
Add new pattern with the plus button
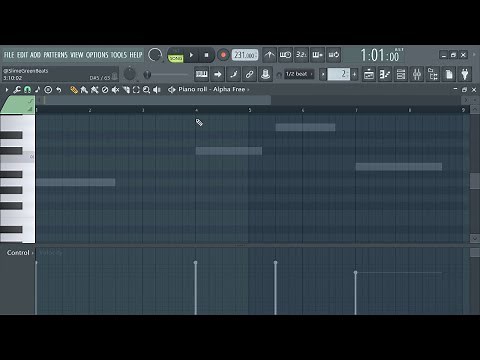tap(354, 74)
